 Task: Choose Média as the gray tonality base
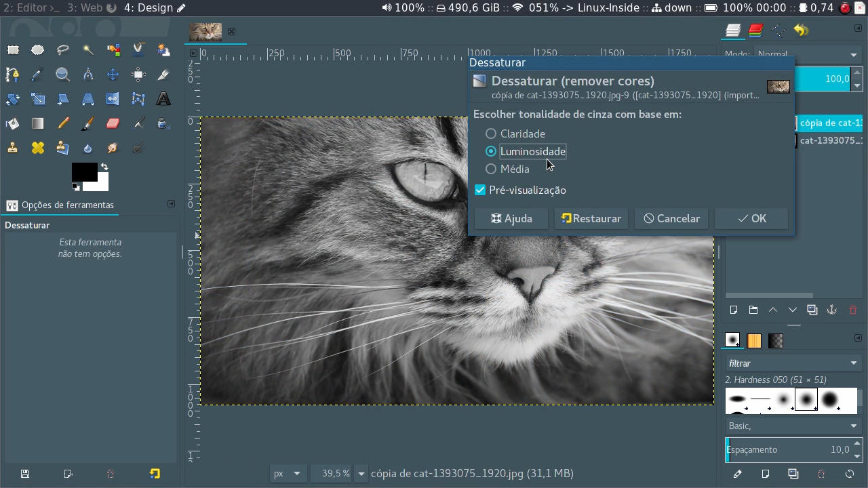click(490, 169)
